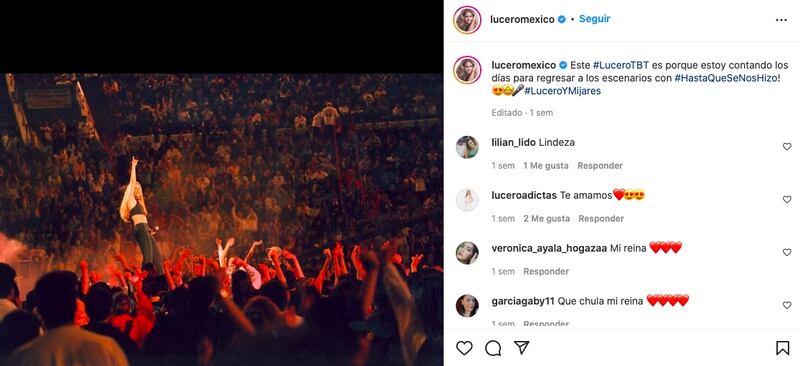This screenshot has height=366, width=800.
Task: Reply to lilian_lido's comment via Responder
Action: [x=600, y=165]
